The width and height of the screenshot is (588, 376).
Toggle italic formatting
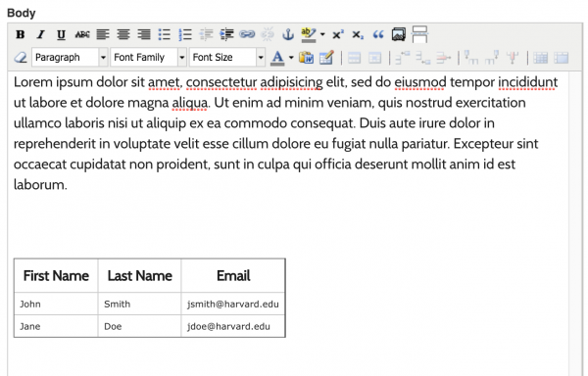[40, 34]
